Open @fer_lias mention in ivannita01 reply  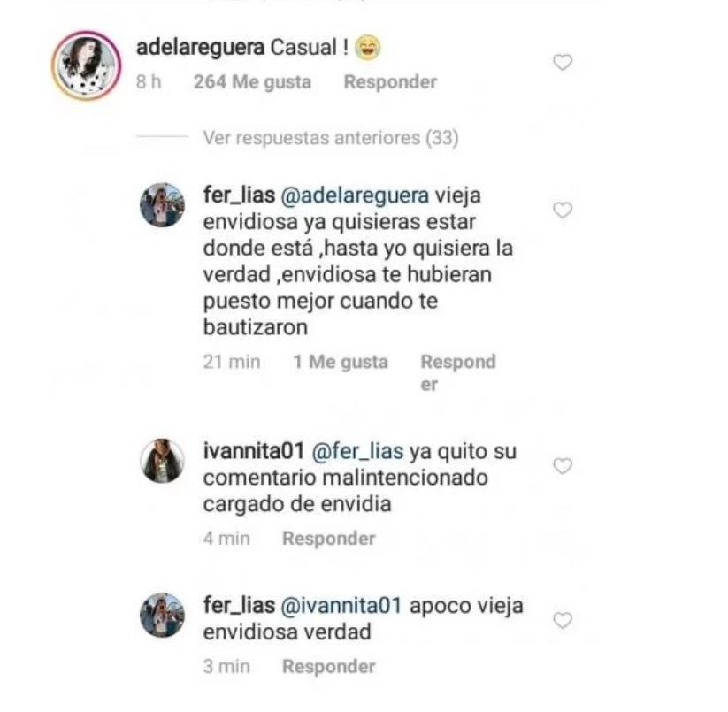357,451
